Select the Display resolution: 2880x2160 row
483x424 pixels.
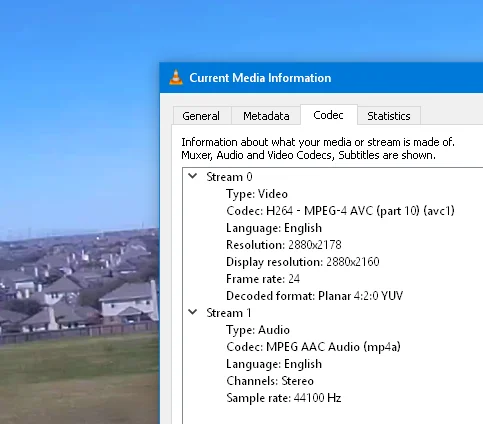click(x=303, y=262)
